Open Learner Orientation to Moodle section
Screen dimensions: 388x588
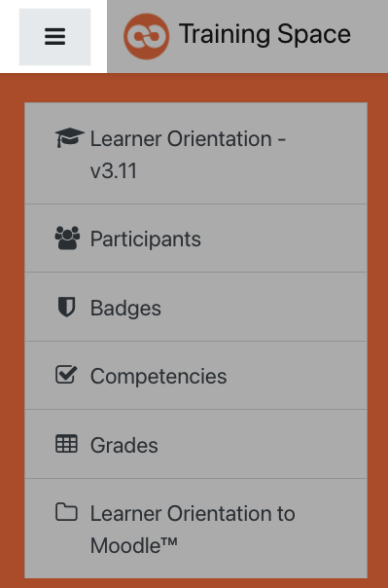(195, 529)
